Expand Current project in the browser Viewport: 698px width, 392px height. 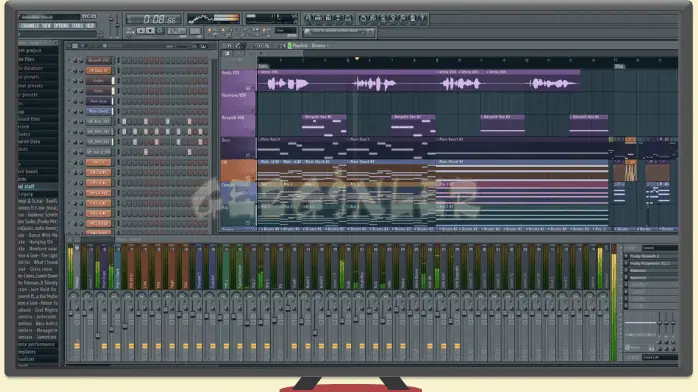(x=37, y=50)
